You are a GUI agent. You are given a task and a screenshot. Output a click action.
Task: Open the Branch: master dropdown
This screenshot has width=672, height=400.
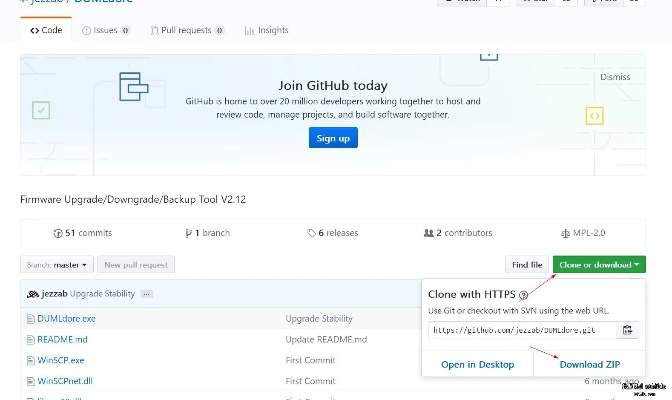point(57,265)
